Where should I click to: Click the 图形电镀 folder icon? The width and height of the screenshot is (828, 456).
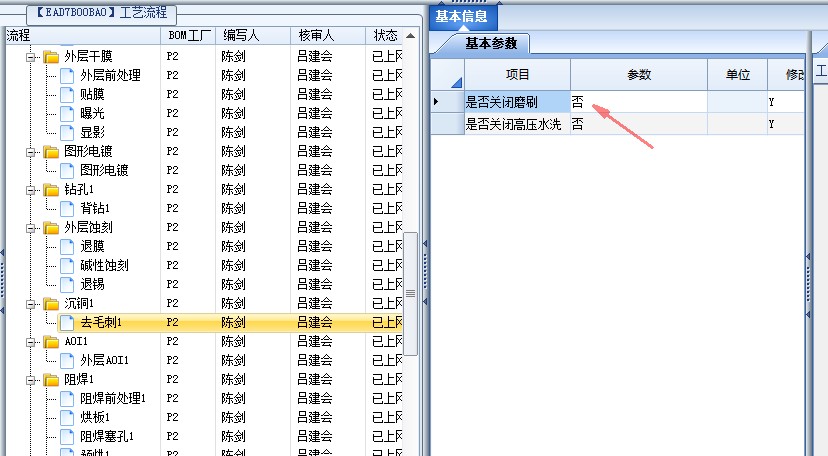[x=51, y=151]
